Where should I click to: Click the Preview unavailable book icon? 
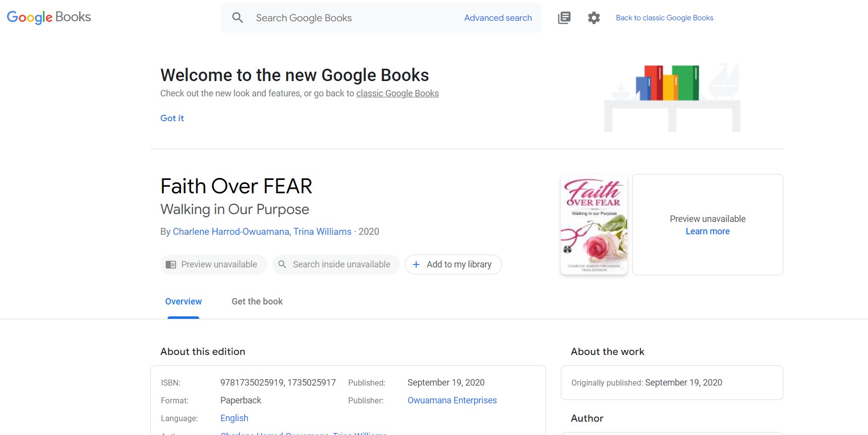[x=171, y=264]
